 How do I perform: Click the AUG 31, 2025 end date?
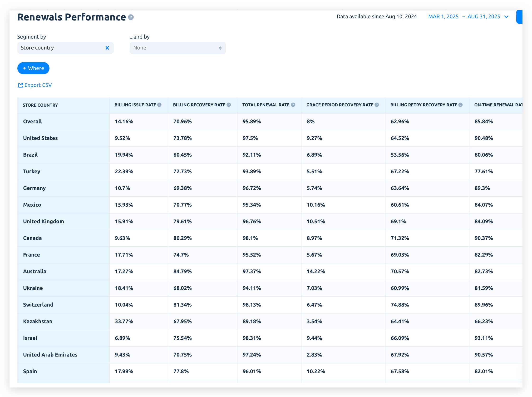point(483,17)
